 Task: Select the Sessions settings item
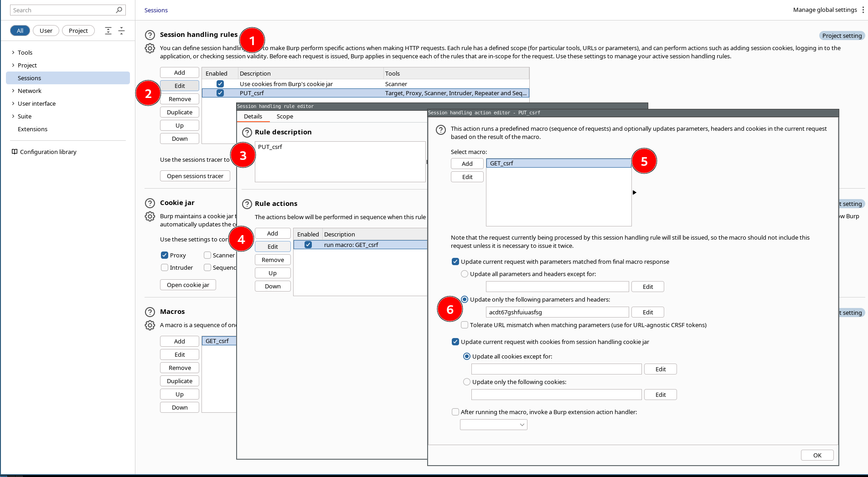[x=68, y=78]
